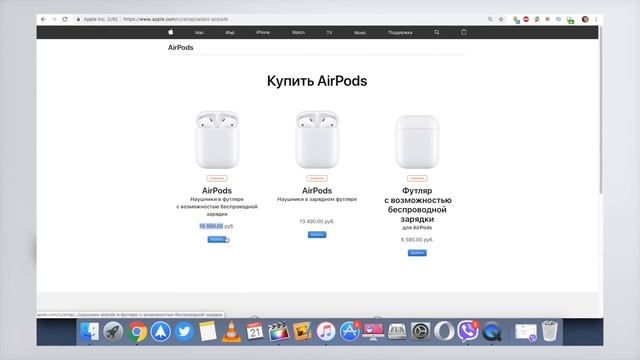Open the pink monitor CleanMyMac icon in dock
The height and width of the screenshot is (360, 640).
(373, 331)
